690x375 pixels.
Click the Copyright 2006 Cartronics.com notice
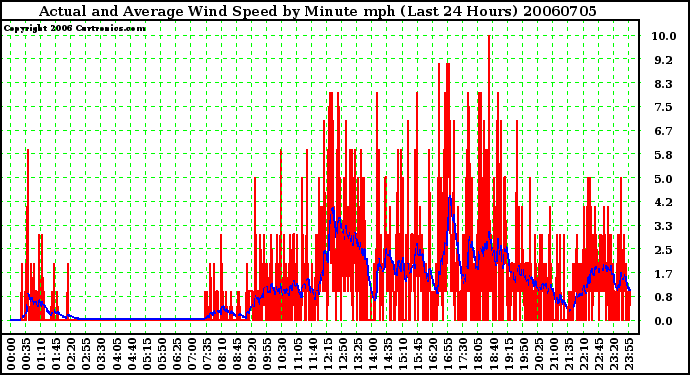(x=75, y=29)
